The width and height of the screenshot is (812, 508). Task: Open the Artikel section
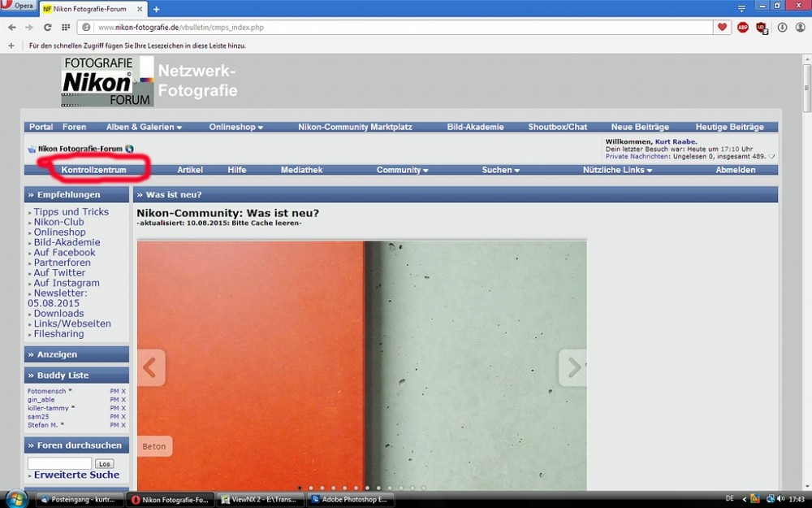(x=190, y=170)
